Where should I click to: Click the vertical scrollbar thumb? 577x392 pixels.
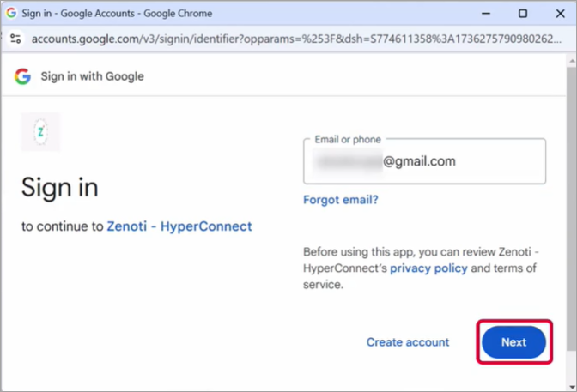click(x=572, y=208)
